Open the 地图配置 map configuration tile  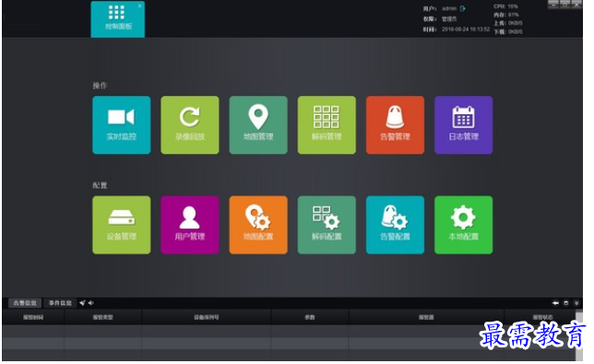(258, 225)
